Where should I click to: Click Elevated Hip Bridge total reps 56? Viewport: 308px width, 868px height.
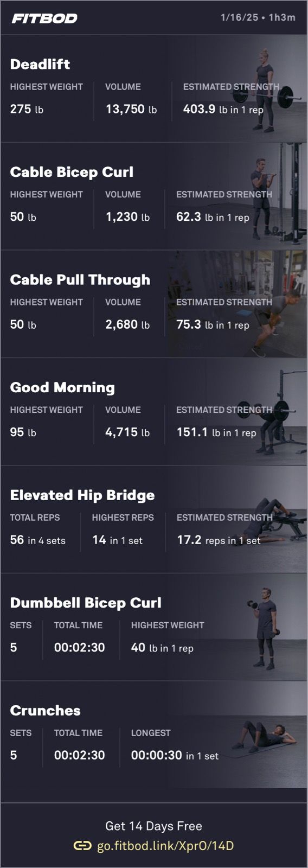click(17, 540)
